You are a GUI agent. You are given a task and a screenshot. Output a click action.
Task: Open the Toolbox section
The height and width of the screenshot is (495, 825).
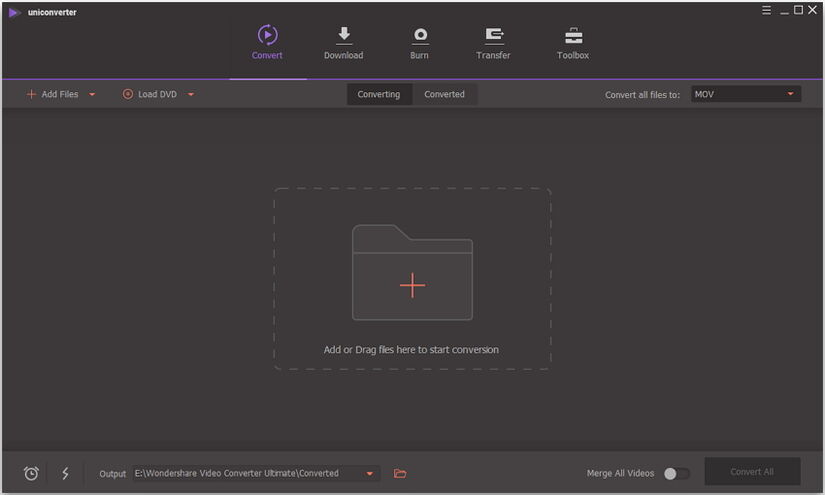(x=573, y=43)
